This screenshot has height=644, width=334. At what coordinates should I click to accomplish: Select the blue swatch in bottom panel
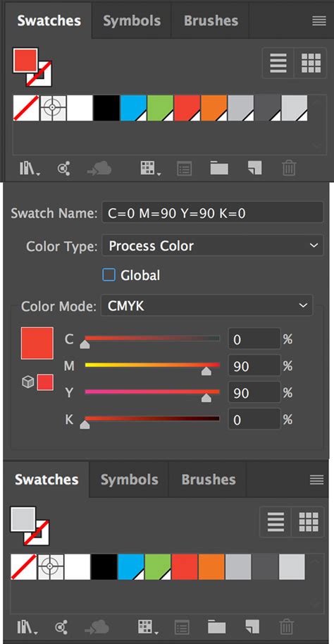[131, 567]
